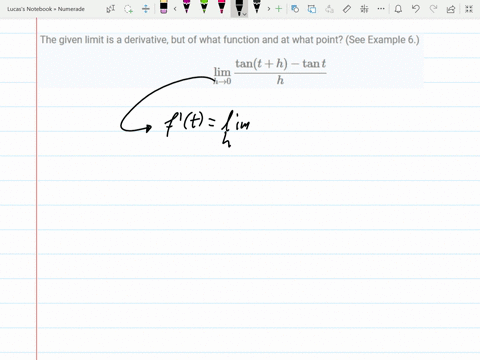The height and width of the screenshot is (360, 480).
Task: Select the pink-red pen
Action: click(x=221, y=7)
